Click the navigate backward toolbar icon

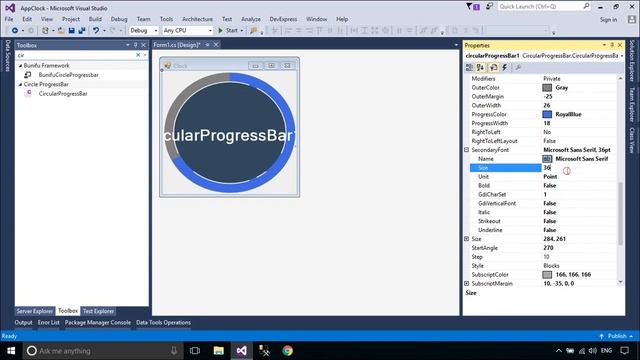click(15, 31)
